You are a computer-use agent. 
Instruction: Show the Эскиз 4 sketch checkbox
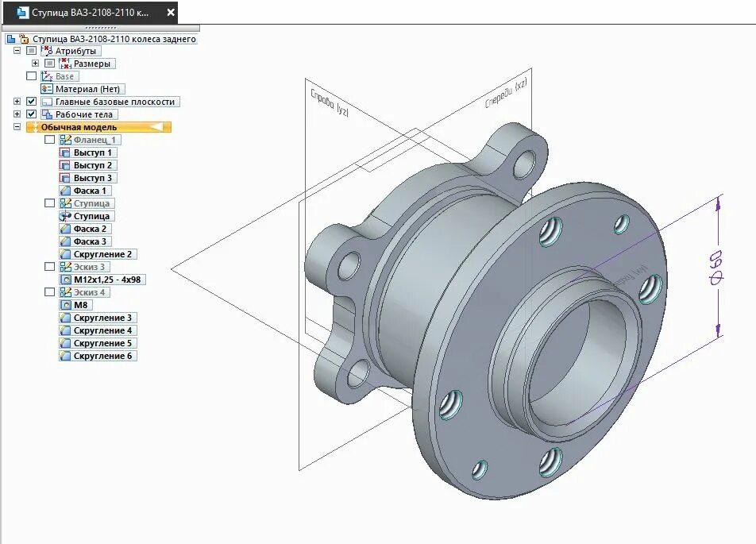coord(50,292)
